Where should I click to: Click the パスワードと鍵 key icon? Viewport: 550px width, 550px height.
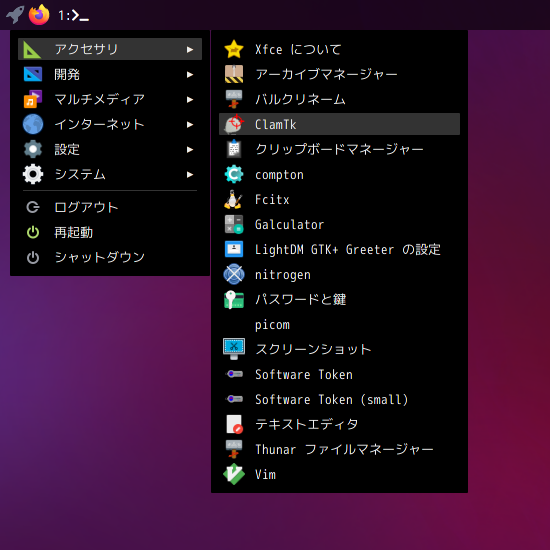[x=234, y=300]
